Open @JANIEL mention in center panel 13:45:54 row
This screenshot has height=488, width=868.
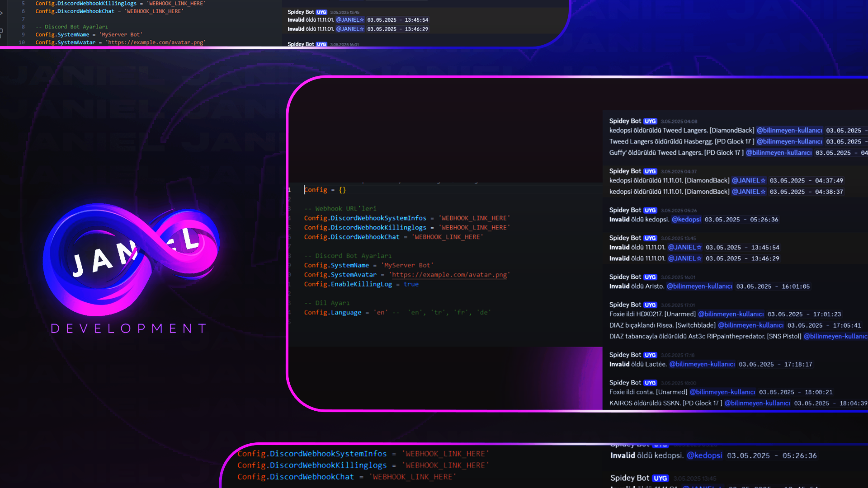pos(685,248)
